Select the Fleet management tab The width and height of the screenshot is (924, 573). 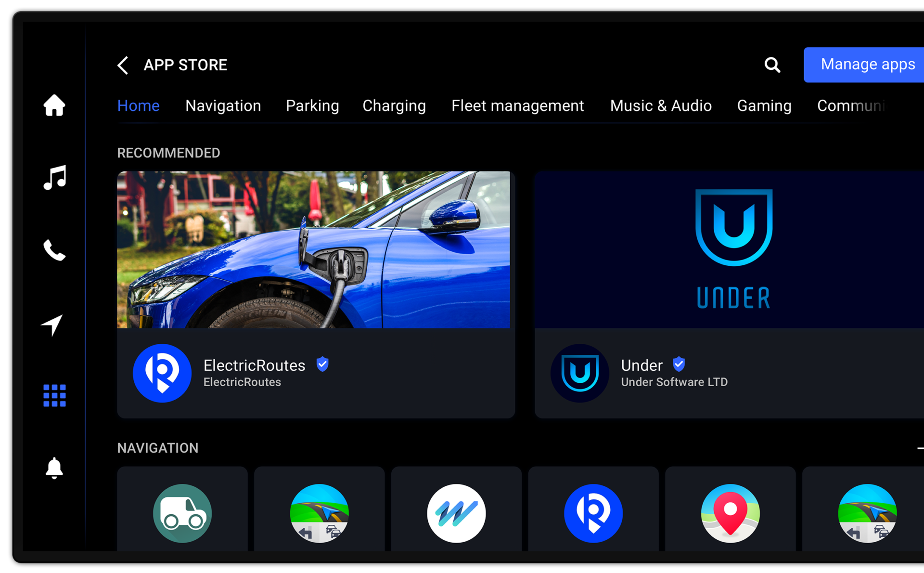click(x=517, y=105)
